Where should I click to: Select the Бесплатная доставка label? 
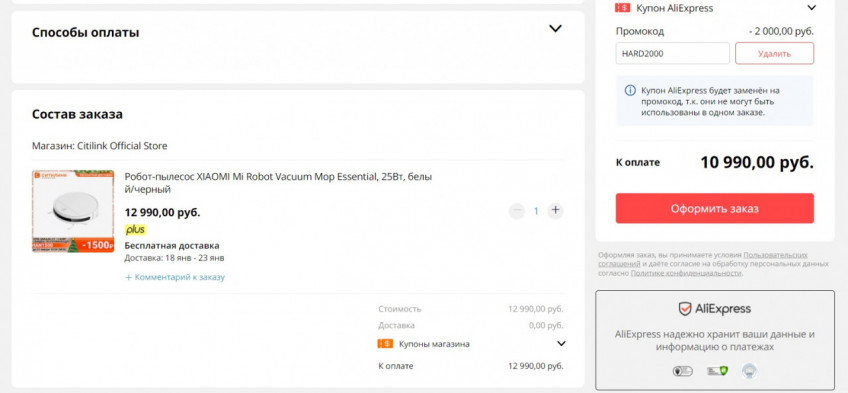click(172, 246)
